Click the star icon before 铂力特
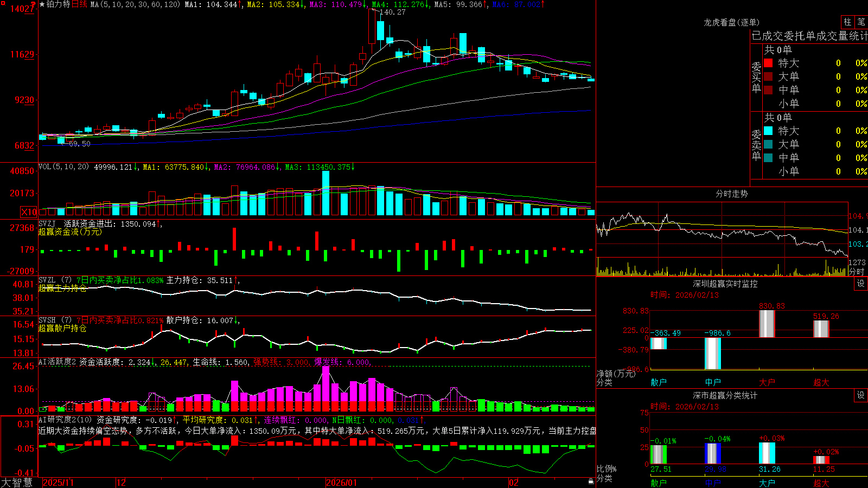Viewport: 868px width, 488px height. point(42,4)
